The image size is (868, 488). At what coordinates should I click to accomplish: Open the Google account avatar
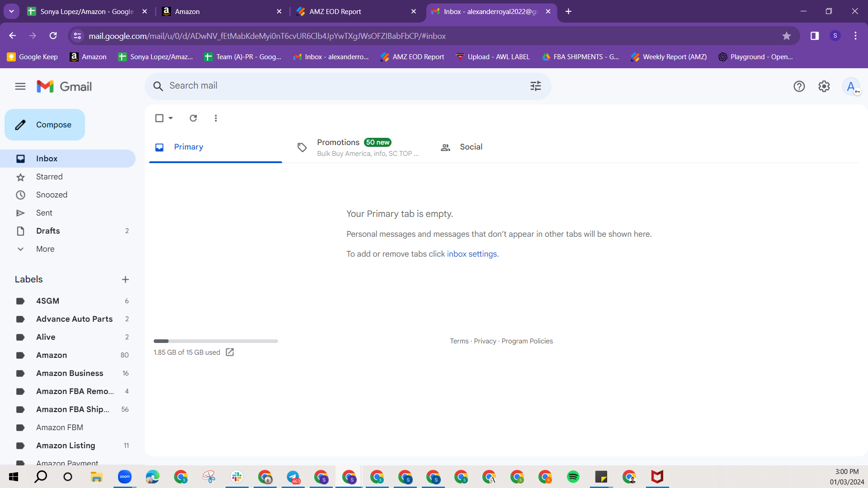point(851,86)
